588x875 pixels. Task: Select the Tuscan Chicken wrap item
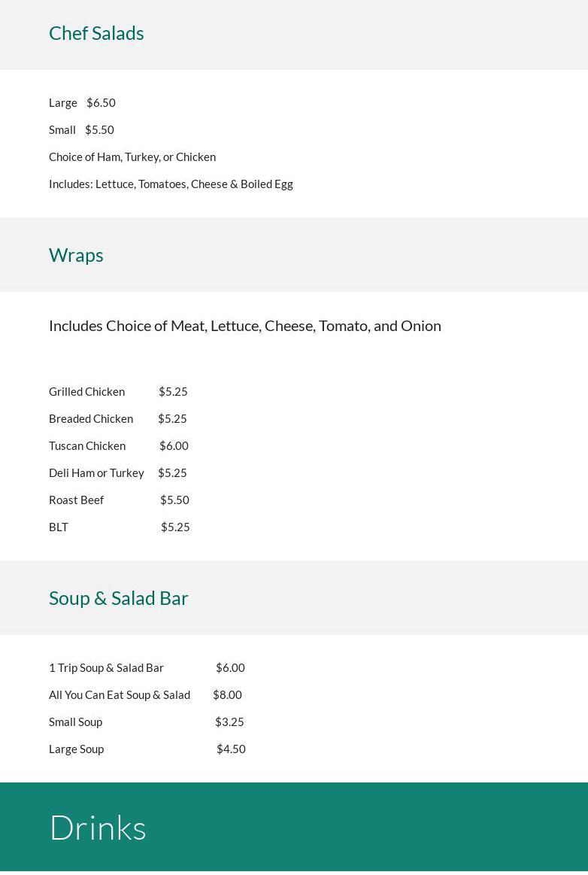coord(87,445)
